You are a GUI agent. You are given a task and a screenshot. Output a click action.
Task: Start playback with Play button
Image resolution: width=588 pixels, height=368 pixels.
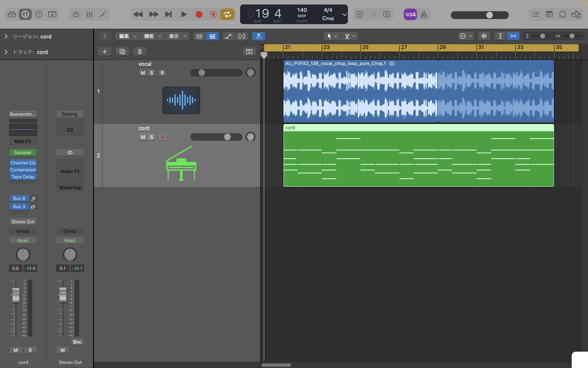(184, 14)
